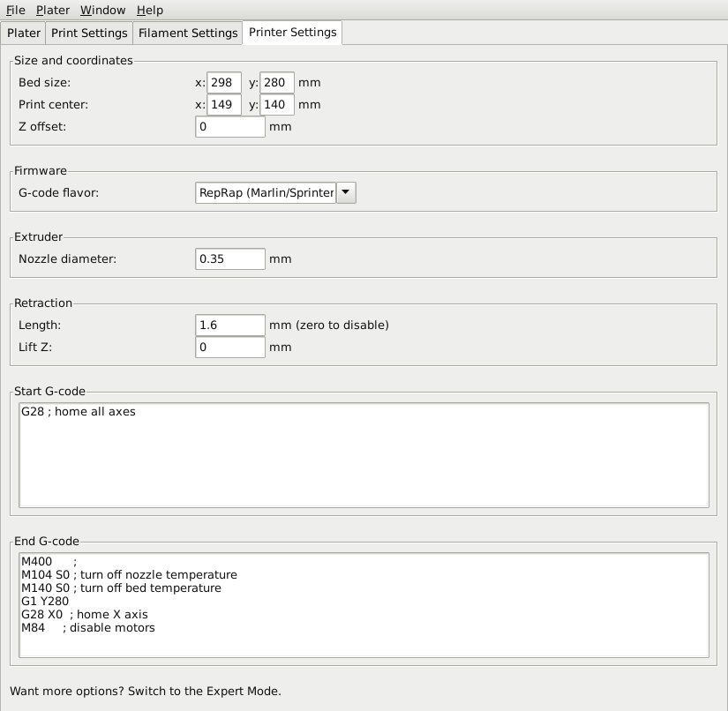Click the Retraction Length field
Screen dimensions: 728x711
coord(230,325)
